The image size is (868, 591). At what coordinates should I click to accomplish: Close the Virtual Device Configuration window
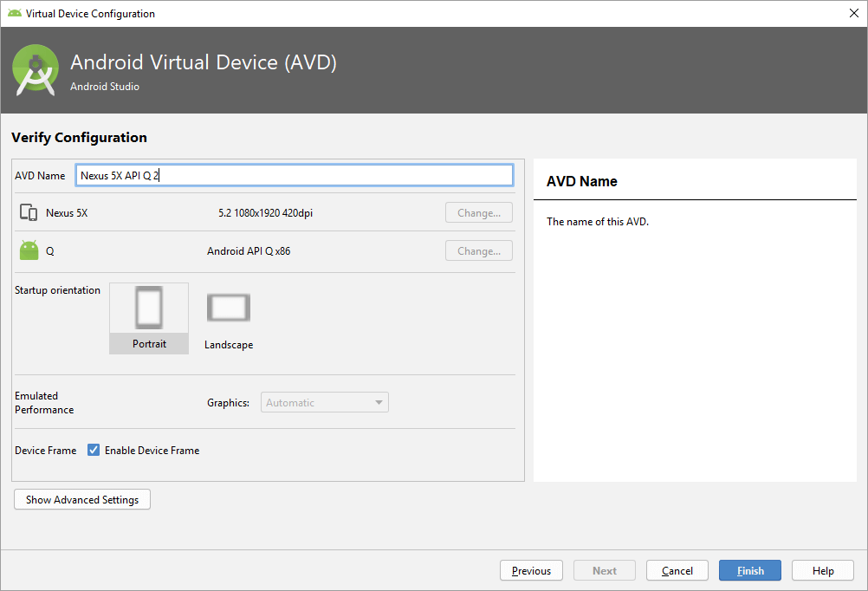pos(853,13)
